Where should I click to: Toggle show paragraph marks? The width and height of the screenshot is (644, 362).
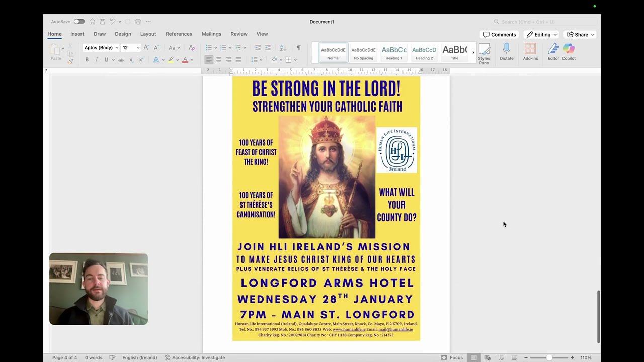pos(298,48)
